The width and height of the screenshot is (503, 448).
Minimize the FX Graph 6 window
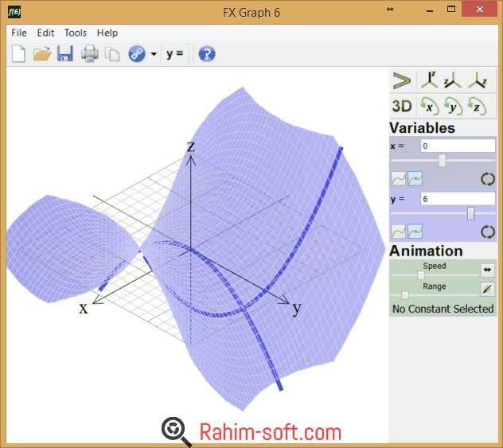430,10
